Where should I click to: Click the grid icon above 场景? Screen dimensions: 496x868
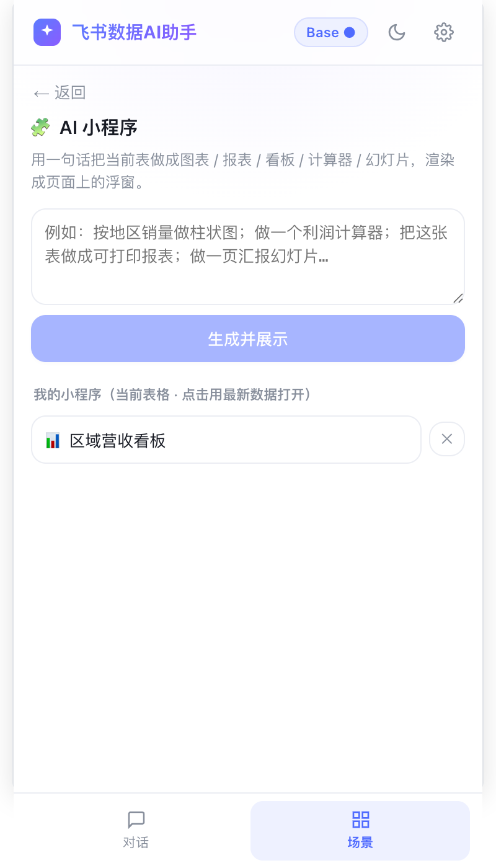[360, 820]
